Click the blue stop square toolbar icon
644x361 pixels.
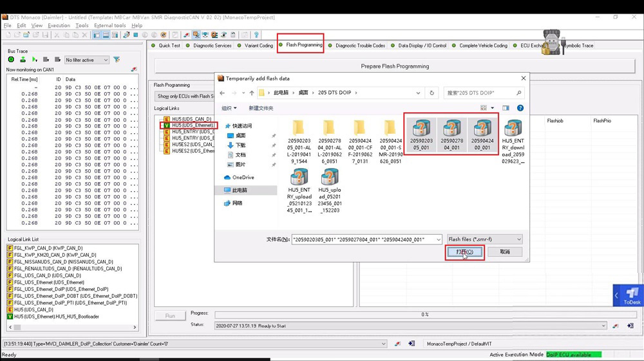(135, 35)
